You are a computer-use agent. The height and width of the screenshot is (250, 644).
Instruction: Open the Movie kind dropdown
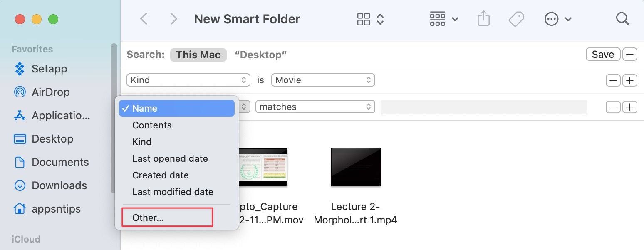tap(323, 80)
